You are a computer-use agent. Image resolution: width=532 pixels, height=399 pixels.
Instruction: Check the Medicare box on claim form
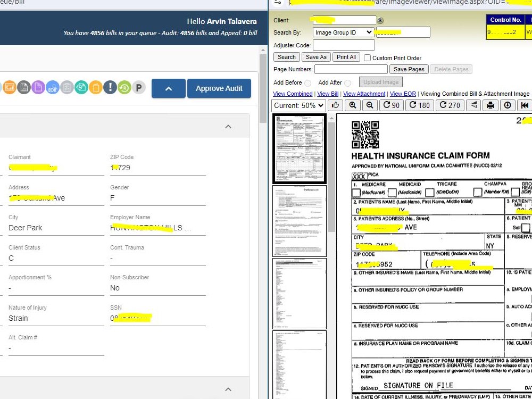click(x=356, y=193)
